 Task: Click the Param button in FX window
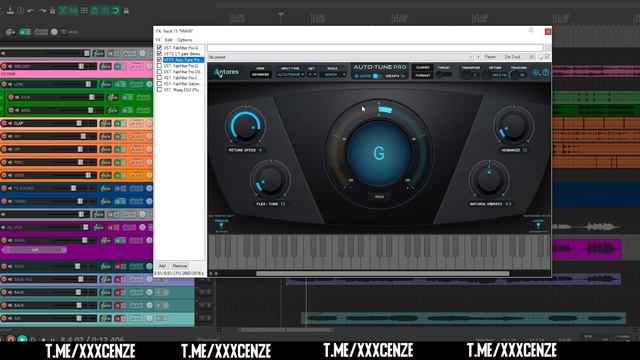(490, 57)
